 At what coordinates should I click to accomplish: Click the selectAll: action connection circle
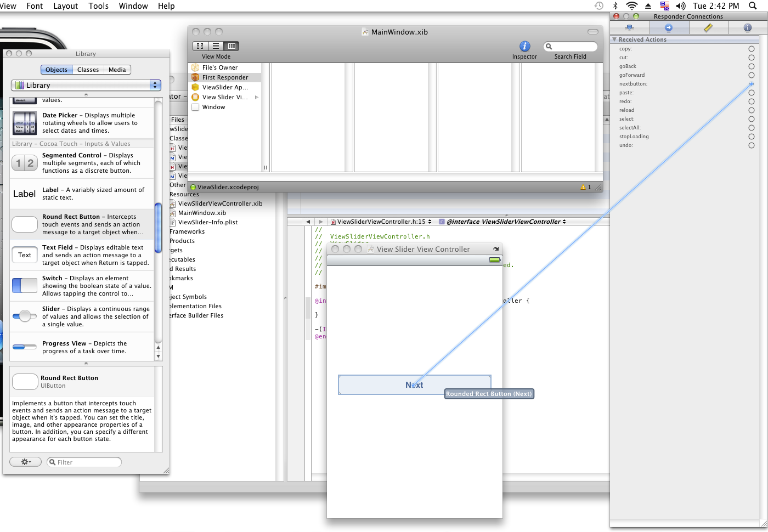pos(752,128)
